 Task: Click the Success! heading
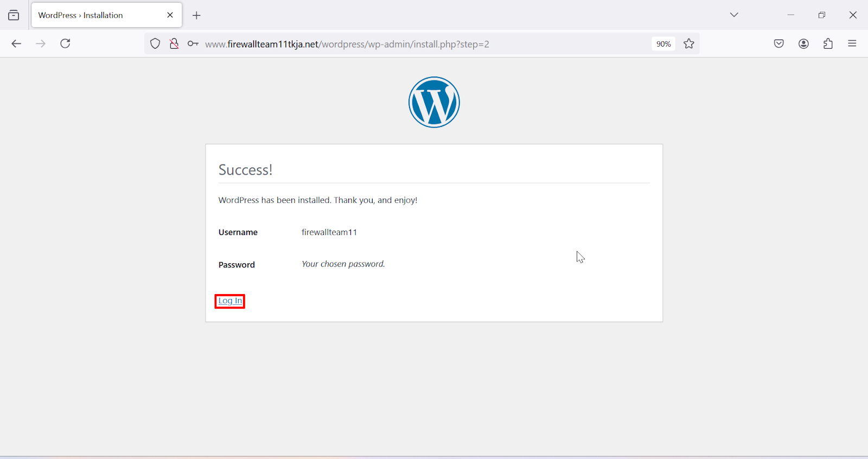coord(245,170)
